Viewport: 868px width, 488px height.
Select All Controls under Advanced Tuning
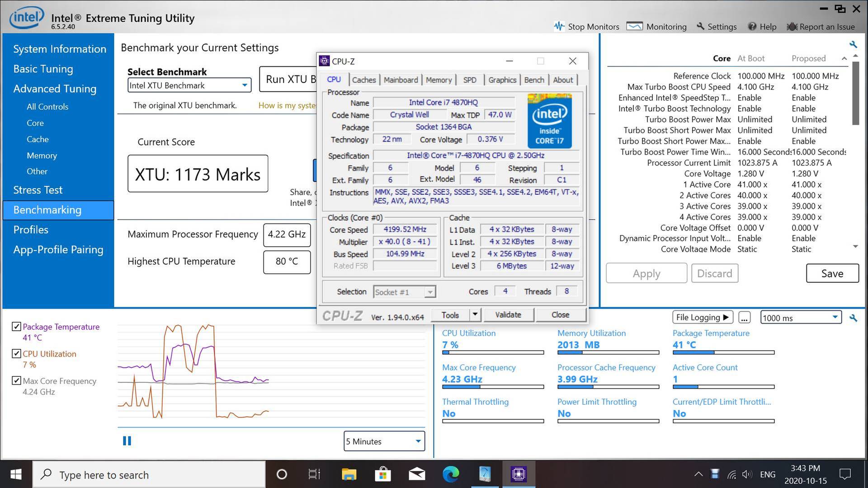click(47, 107)
